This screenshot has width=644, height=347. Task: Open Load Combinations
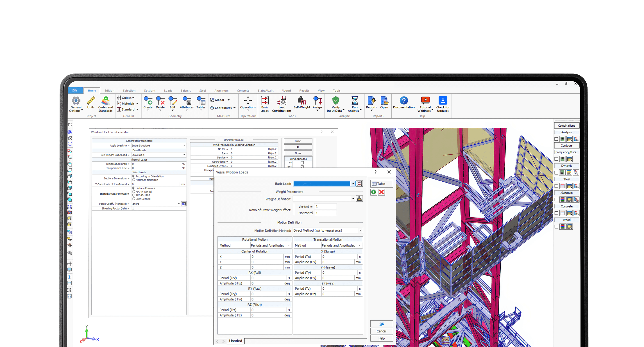pyautogui.click(x=282, y=104)
